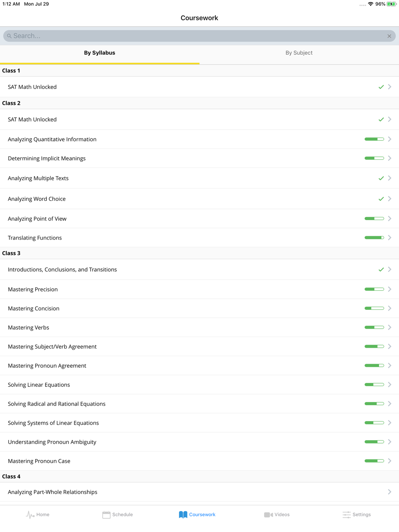The image size is (399, 532).
Task: Open the Home tab pulse icon
Action: (x=30, y=515)
